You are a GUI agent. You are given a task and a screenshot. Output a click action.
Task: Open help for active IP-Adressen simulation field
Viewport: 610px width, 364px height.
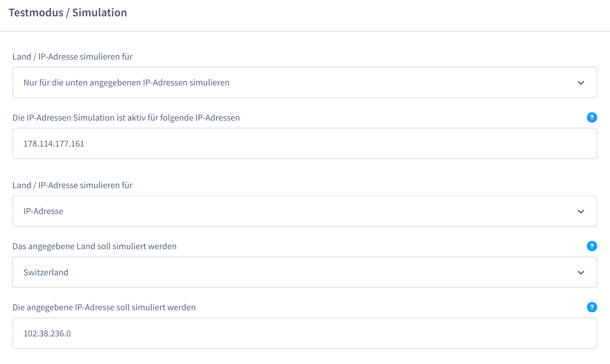tap(592, 117)
